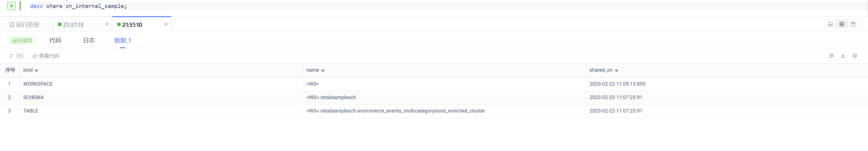This screenshot has width=868, height=151.
Task: Click the 查看代码 view code link
Action: (46, 56)
